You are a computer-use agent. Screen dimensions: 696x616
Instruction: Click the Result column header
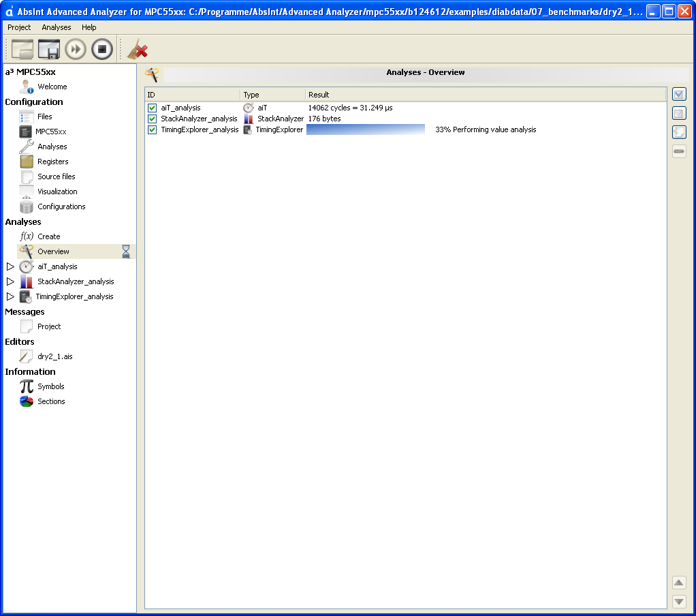(x=486, y=95)
